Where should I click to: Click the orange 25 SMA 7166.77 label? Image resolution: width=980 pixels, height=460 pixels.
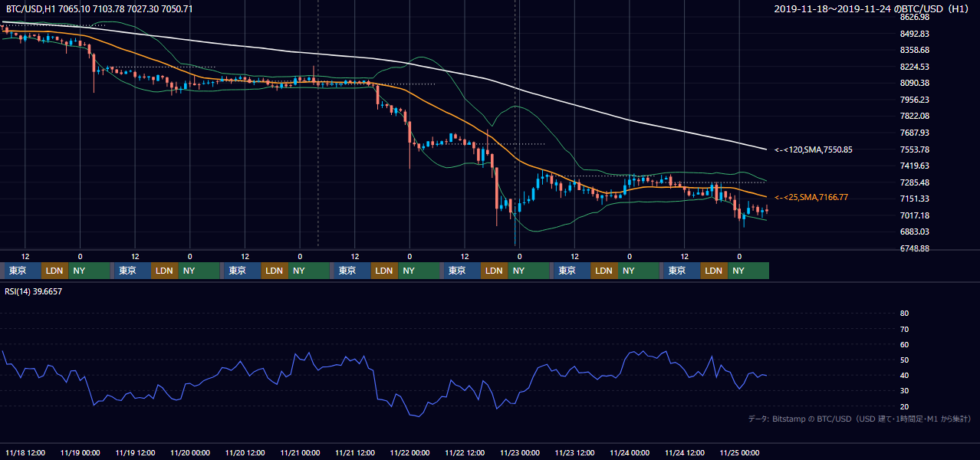(811, 197)
